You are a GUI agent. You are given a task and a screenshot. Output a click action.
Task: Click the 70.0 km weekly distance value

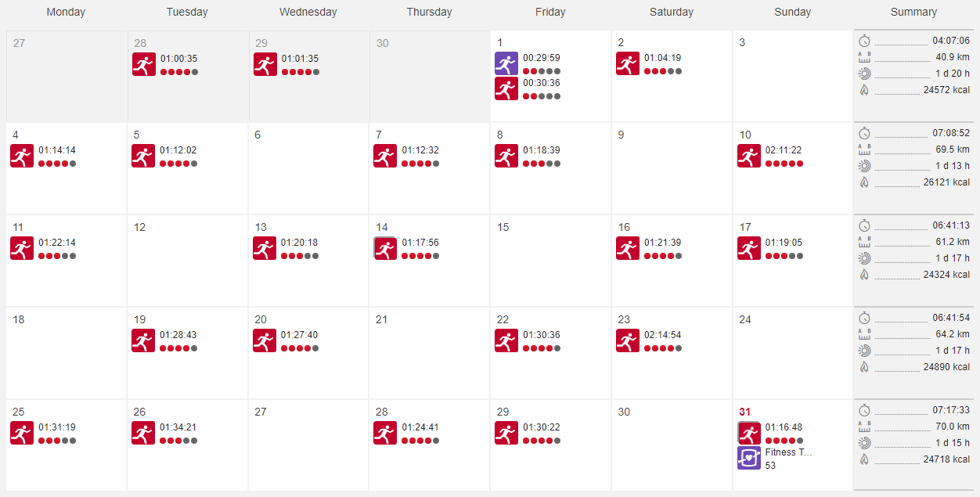[x=953, y=427]
